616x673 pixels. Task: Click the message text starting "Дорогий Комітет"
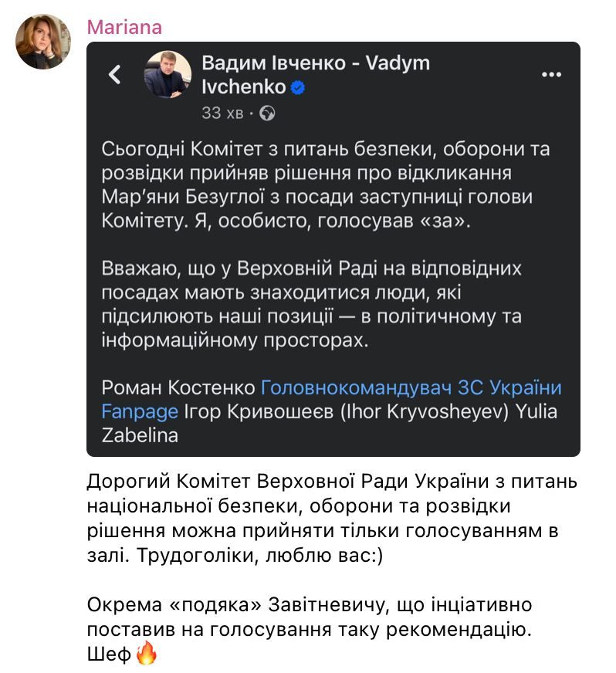331,518
